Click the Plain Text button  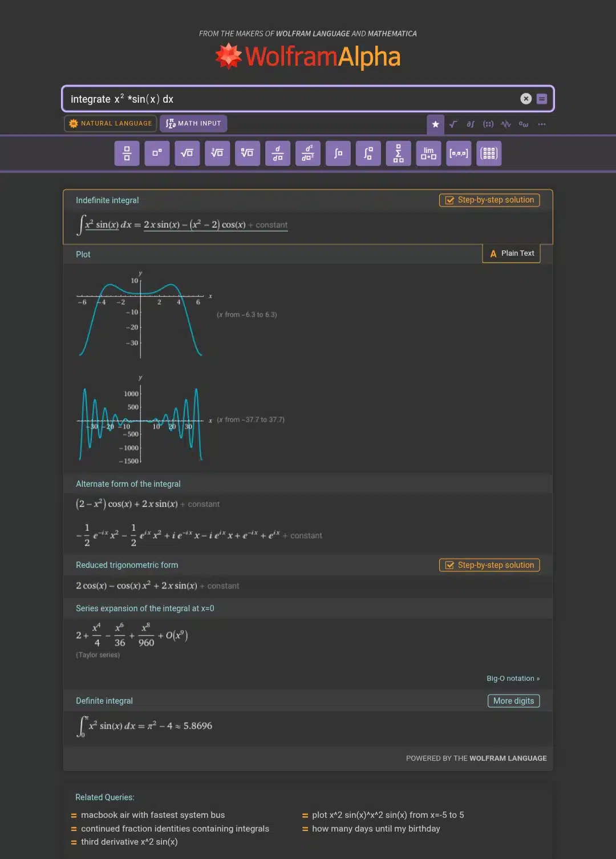[x=512, y=253]
